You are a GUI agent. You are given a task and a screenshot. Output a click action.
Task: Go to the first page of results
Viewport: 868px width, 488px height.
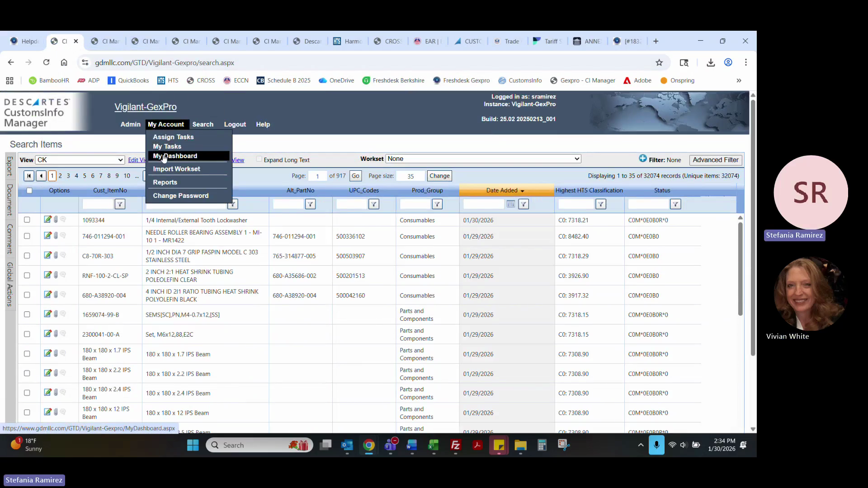(x=29, y=176)
